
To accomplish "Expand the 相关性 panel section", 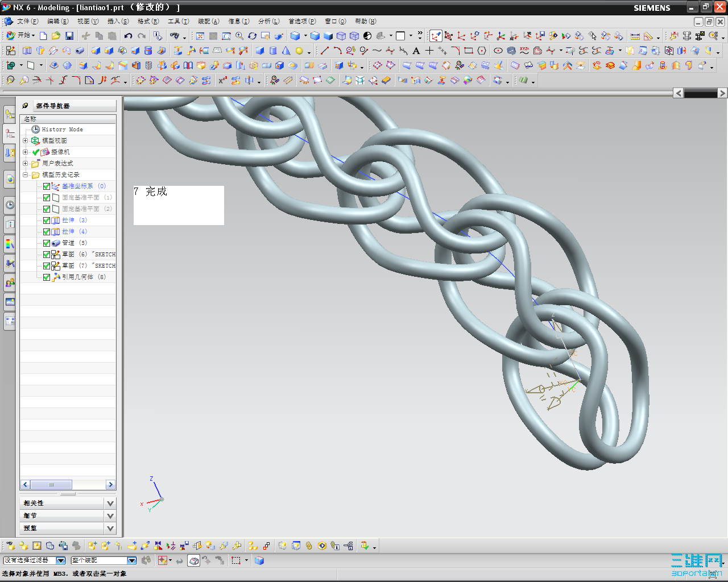I will coord(110,504).
